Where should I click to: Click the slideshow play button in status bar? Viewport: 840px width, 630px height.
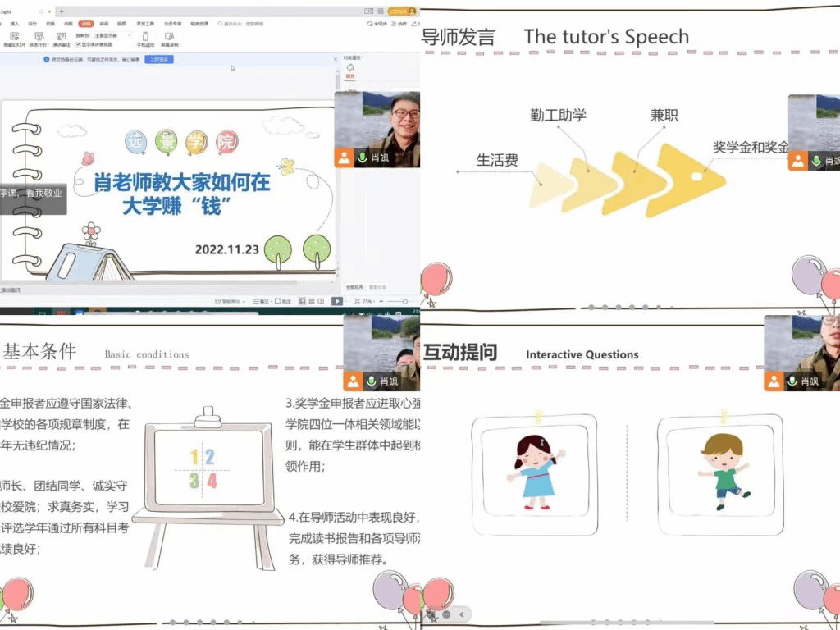click(x=337, y=302)
